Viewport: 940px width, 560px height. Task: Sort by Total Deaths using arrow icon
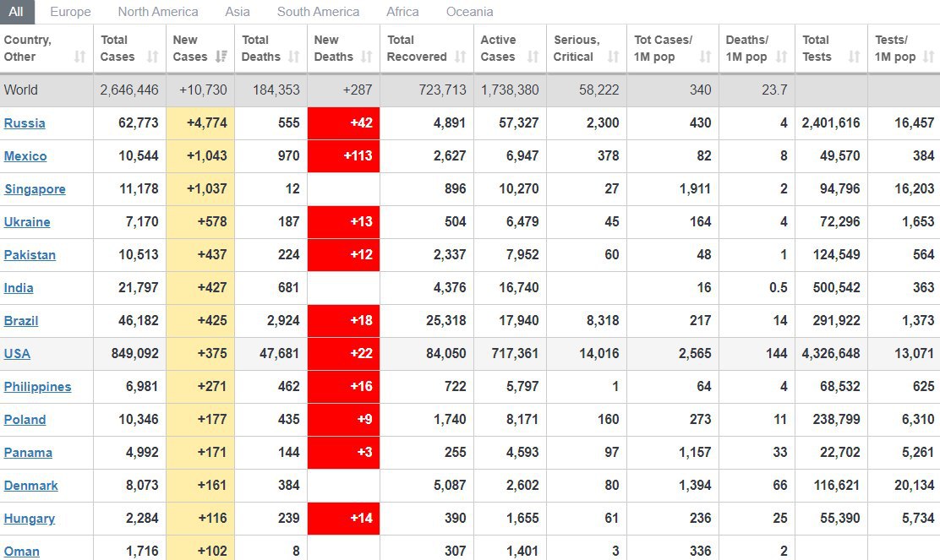tap(294, 57)
